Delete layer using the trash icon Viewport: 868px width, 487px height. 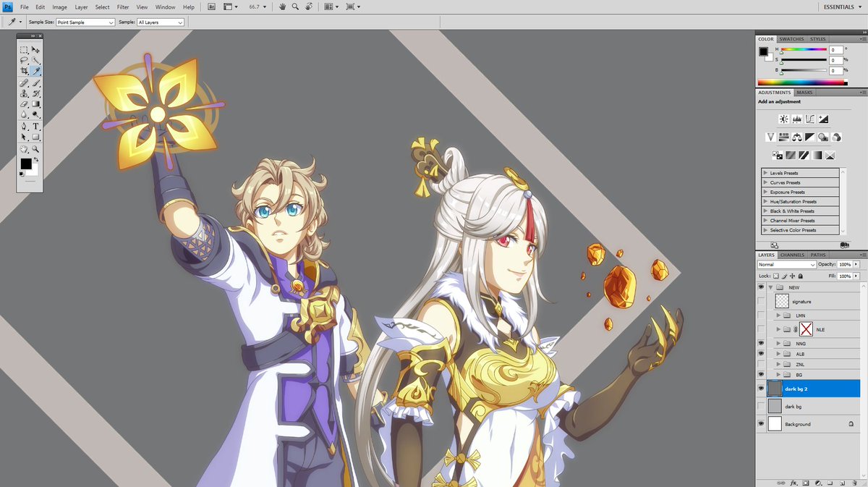[x=854, y=483]
